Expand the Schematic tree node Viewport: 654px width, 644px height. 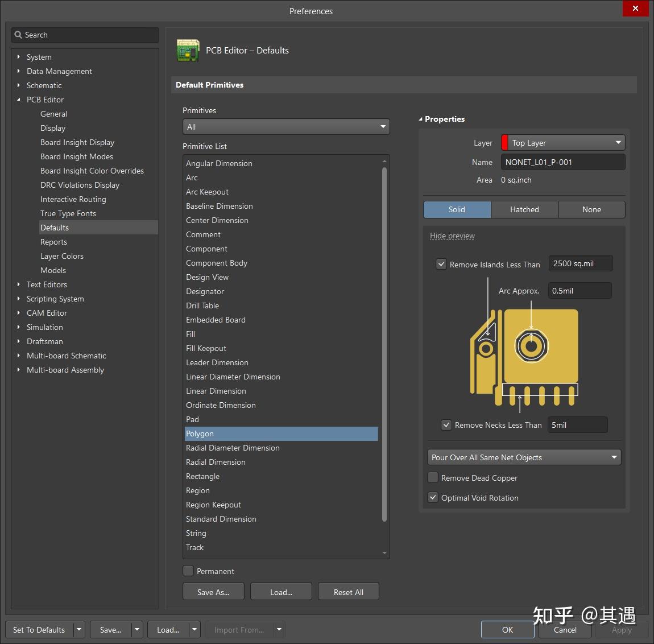(x=18, y=85)
